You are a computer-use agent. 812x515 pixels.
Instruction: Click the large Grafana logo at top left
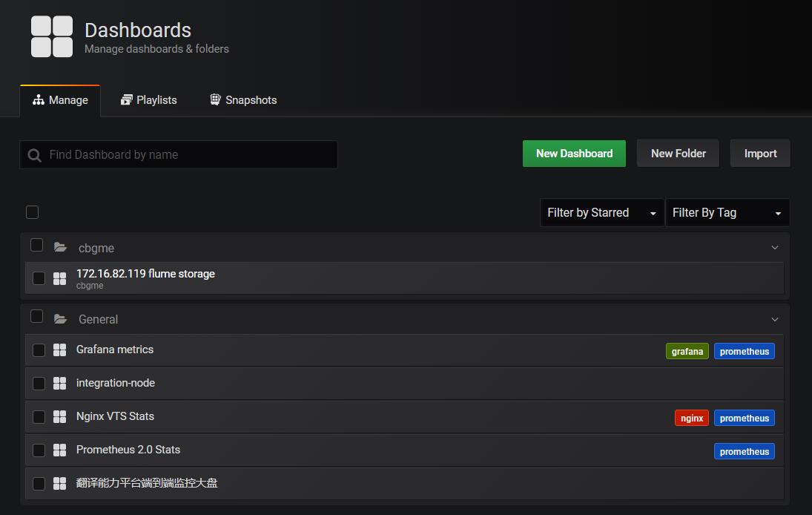pyautogui.click(x=51, y=35)
